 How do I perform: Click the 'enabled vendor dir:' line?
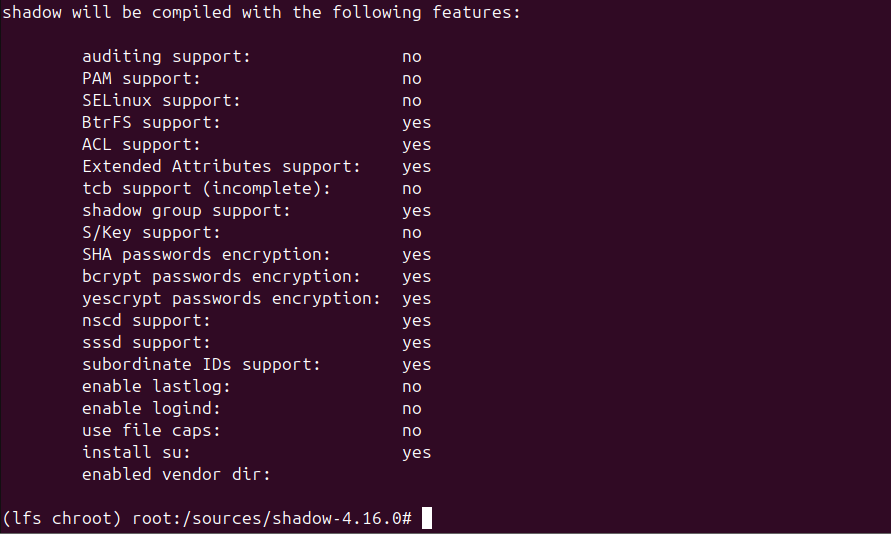[176, 475]
